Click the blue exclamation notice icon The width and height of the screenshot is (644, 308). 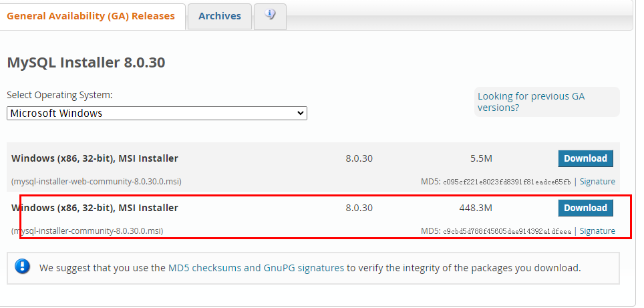22,267
